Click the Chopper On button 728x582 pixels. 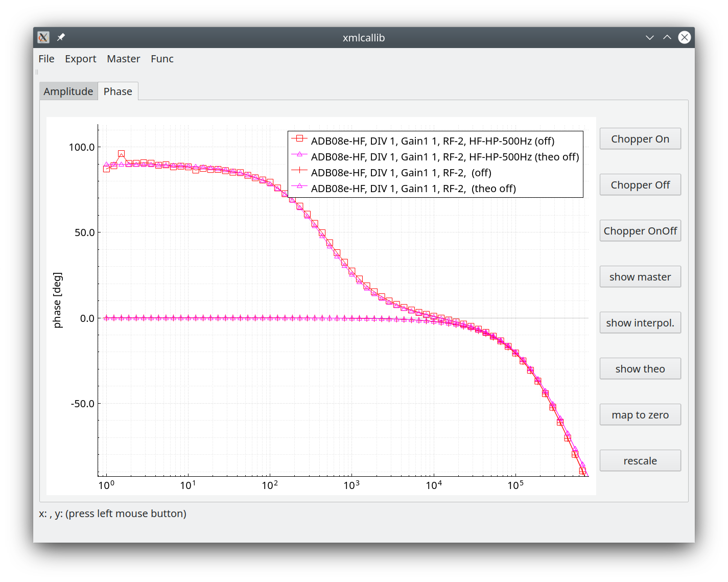click(640, 139)
